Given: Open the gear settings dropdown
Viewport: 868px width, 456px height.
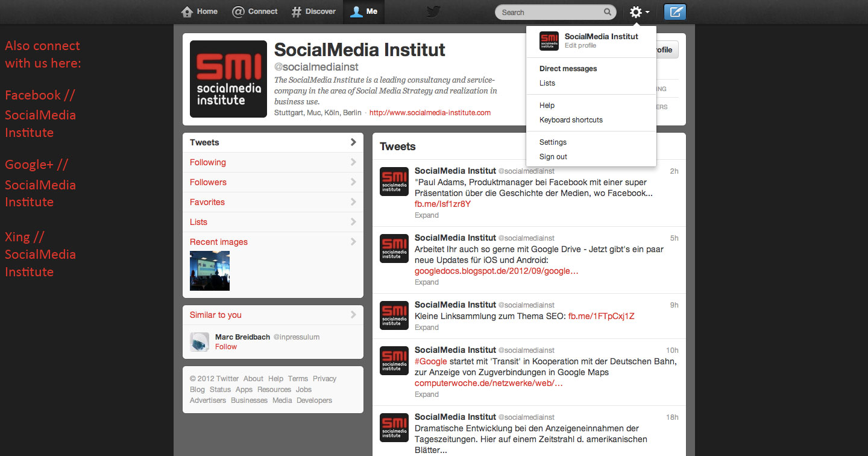Looking at the screenshot, I should tap(639, 12).
